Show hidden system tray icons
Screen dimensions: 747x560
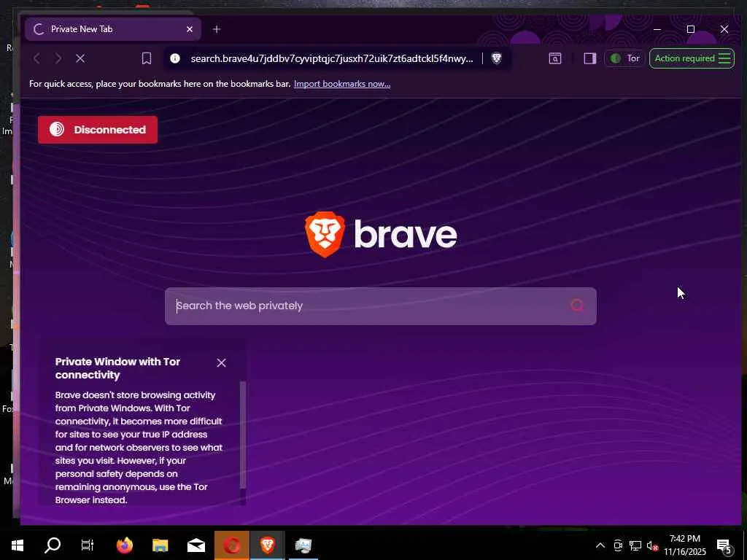pyautogui.click(x=600, y=545)
